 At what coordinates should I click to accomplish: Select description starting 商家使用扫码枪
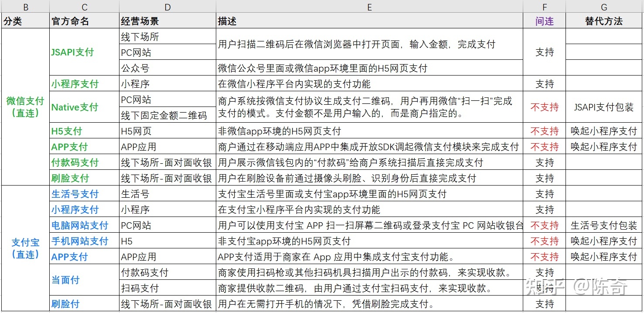click(369, 272)
